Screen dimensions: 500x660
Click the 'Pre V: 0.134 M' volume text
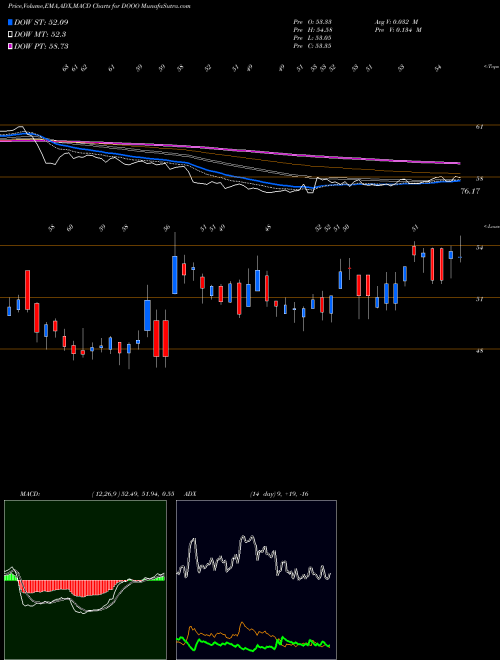(398, 30)
